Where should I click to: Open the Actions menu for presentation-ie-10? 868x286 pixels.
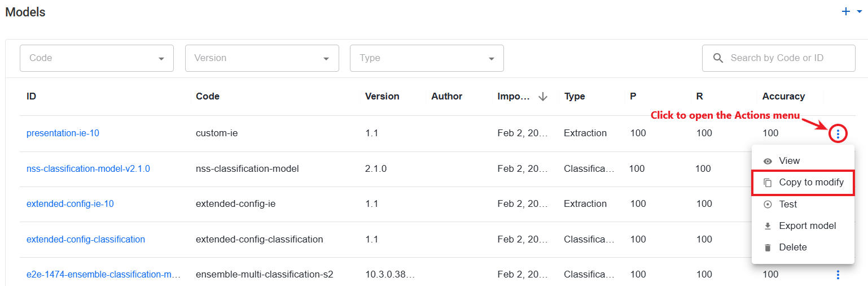click(x=838, y=134)
